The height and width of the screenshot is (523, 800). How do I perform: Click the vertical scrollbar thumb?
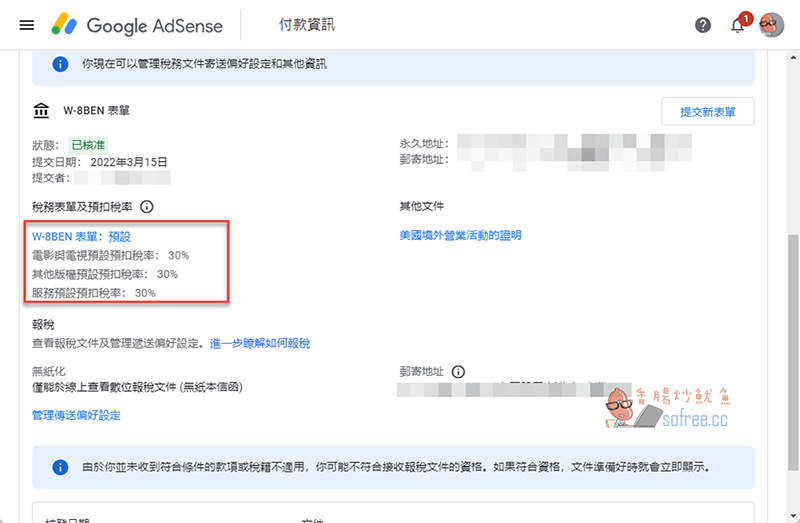click(x=793, y=352)
